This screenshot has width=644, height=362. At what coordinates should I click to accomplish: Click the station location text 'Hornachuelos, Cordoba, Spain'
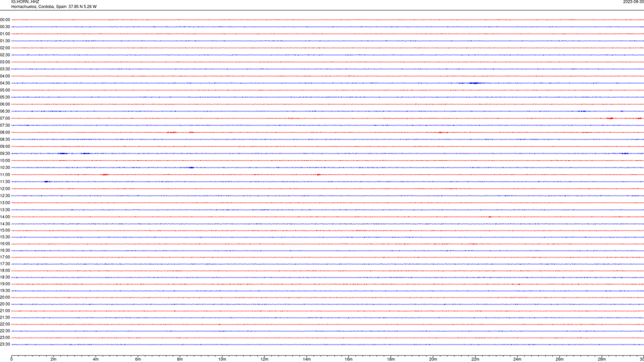coord(39,7)
